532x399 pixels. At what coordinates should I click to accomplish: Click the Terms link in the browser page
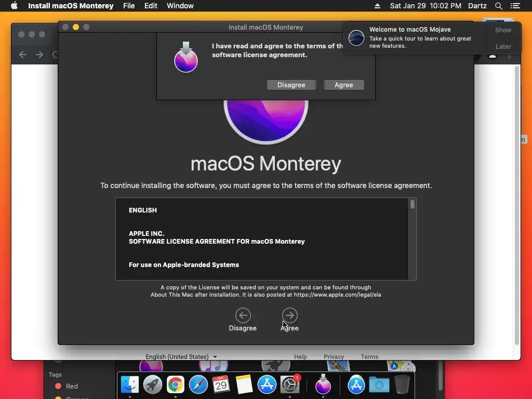tap(369, 356)
